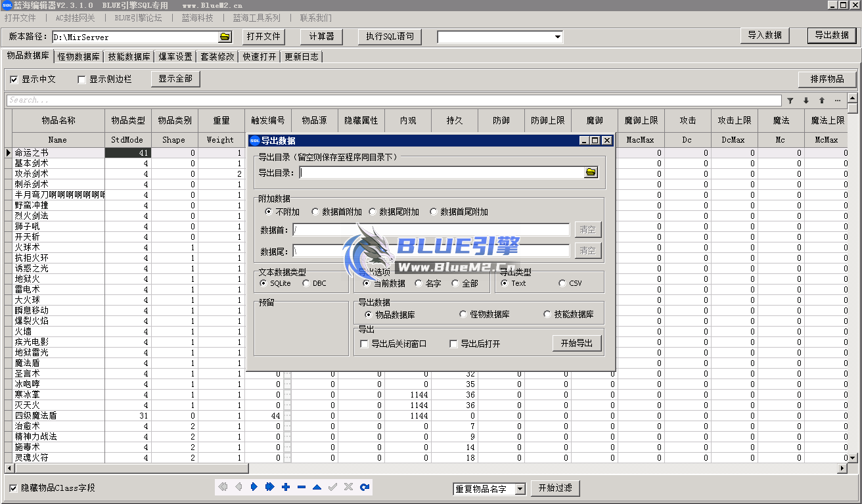Click the cancel edit X icon
Image resolution: width=862 pixels, height=504 pixels.
click(x=349, y=487)
